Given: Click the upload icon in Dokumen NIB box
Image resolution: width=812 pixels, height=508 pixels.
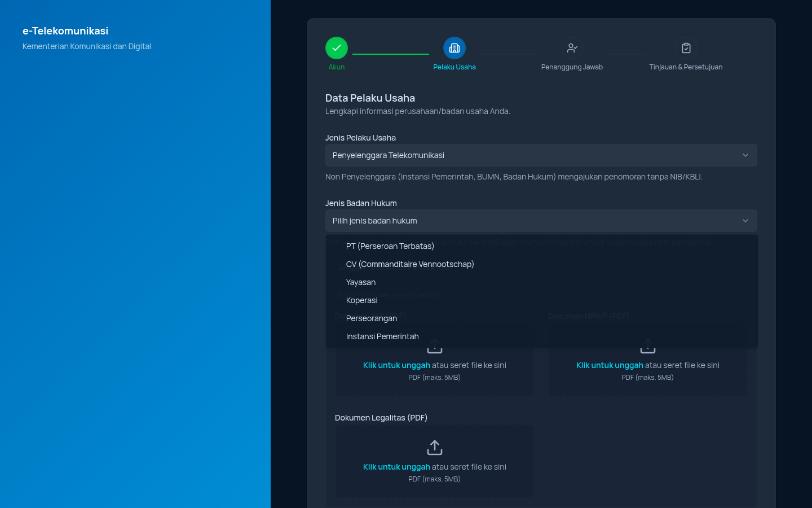Looking at the screenshot, I should tap(435, 346).
